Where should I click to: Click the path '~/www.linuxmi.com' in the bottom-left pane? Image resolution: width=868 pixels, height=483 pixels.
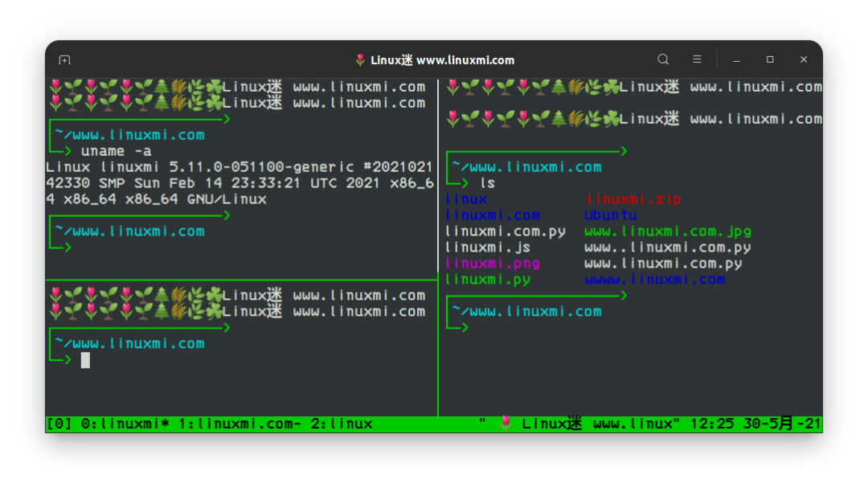130,344
